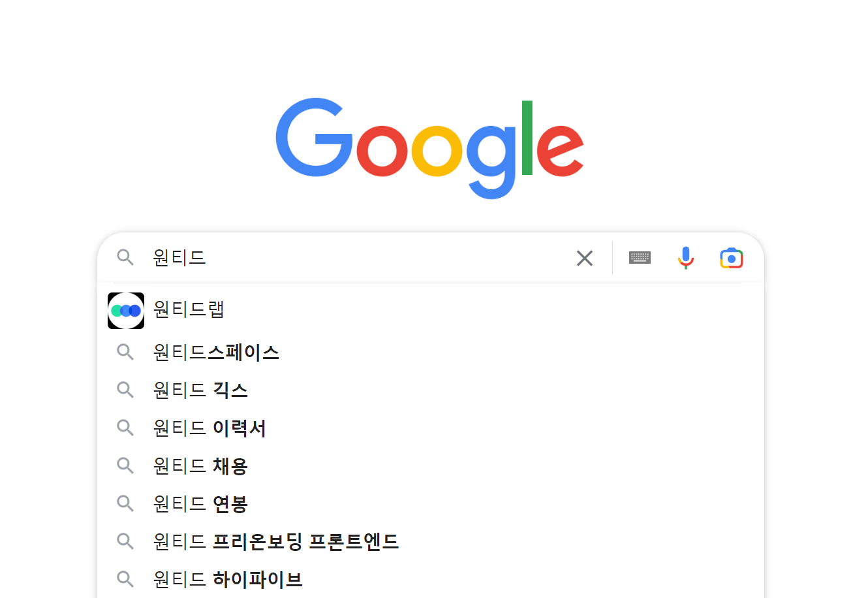Open Google Lens image search camera icon
Image resolution: width=868 pixels, height=598 pixels.
[x=732, y=259]
